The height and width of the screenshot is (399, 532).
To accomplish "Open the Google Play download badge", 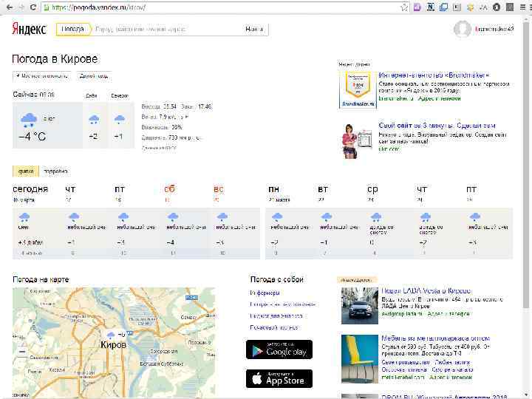I will 279,349.
